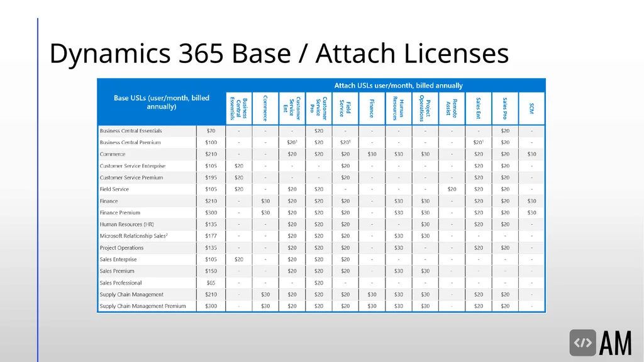Click the $20 Customer Service Pro cell in Sales Professional row
This screenshot has width=644, height=362.
pos(319,283)
